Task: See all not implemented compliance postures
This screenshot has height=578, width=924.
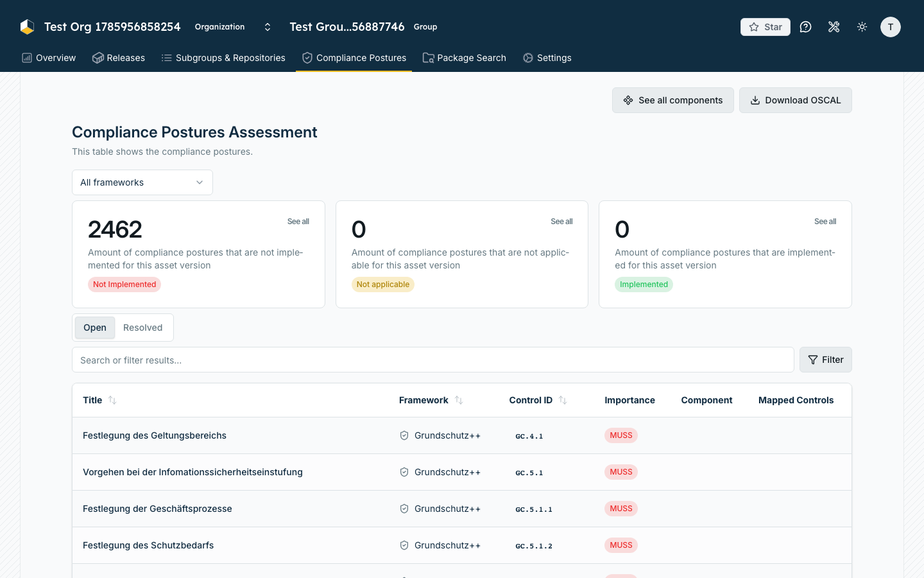Action: tap(298, 222)
